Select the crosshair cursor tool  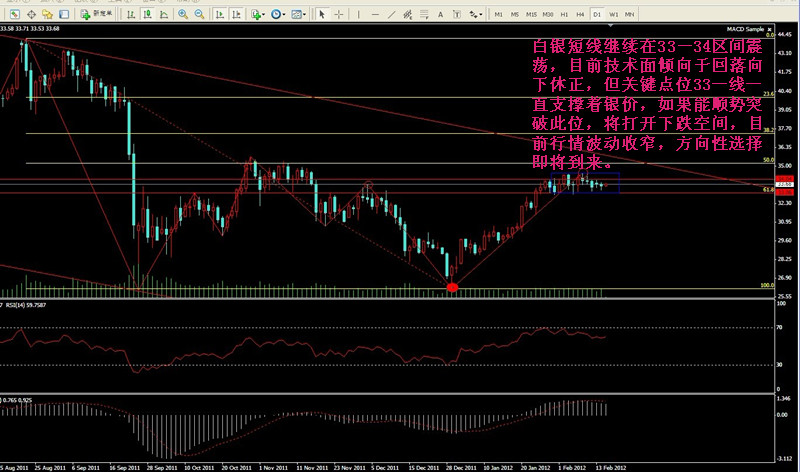pyautogui.click(x=338, y=14)
